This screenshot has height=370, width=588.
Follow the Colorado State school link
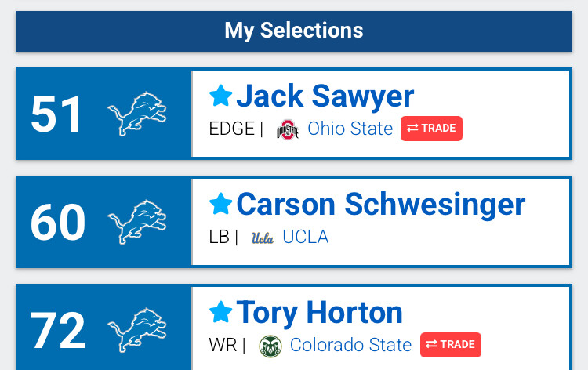click(x=350, y=345)
